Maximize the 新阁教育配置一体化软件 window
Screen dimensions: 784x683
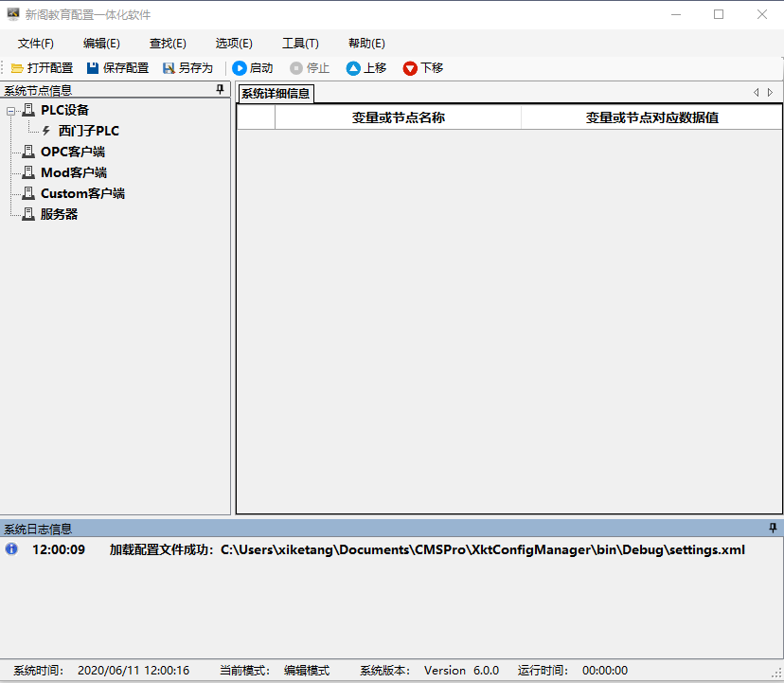[x=719, y=14]
